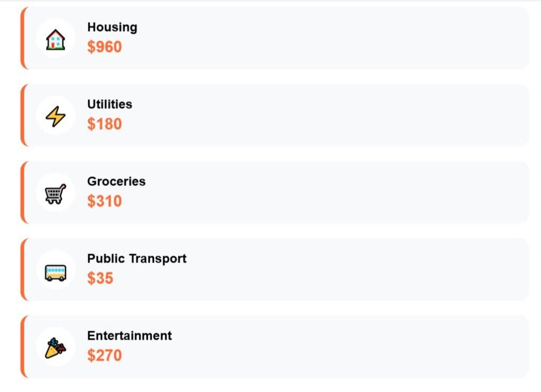Image resolution: width=541 pixels, height=392 pixels.
Task: Select the Entertainment category label
Action: coord(129,335)
